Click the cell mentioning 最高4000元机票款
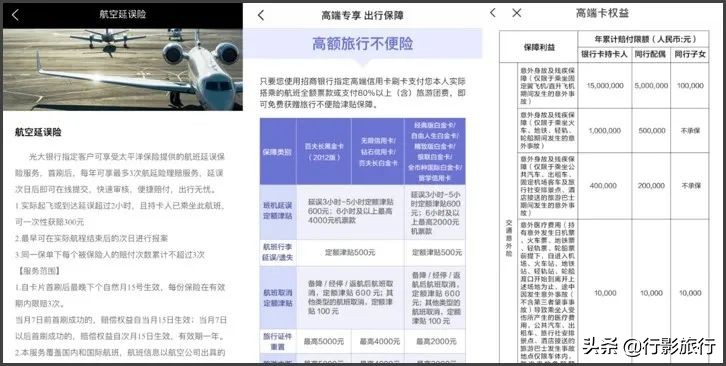 point(350,211)
